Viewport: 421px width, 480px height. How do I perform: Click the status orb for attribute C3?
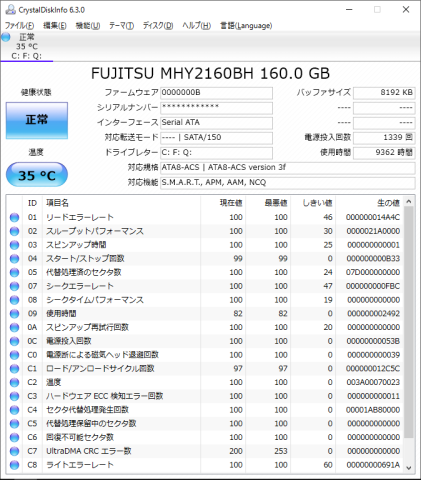[14, 396]
